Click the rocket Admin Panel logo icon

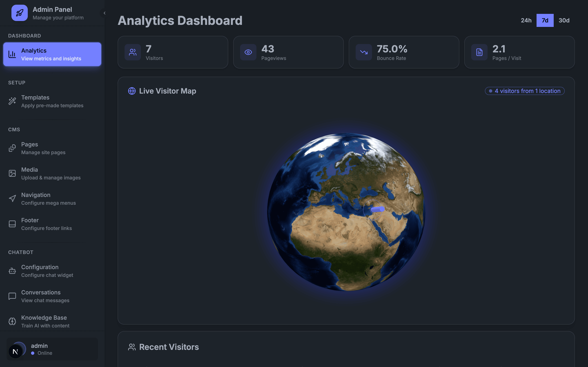(x=19, y=13)
